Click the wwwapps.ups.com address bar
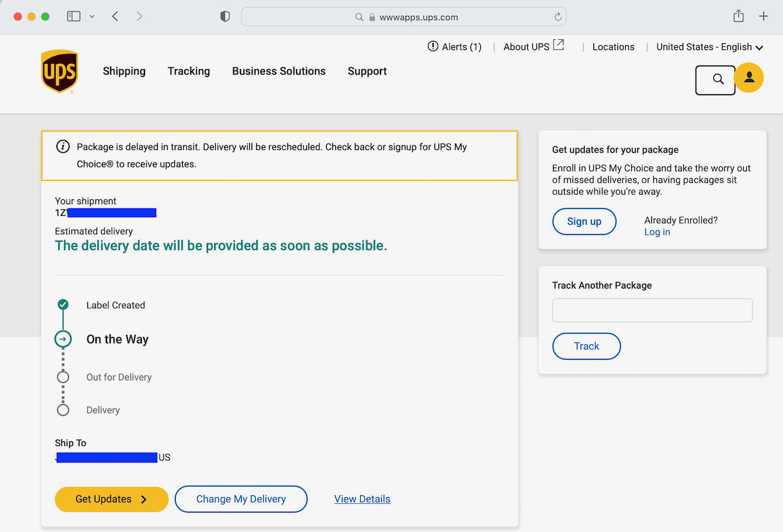This screenshot has height=532, width=783. coord(404,17)
